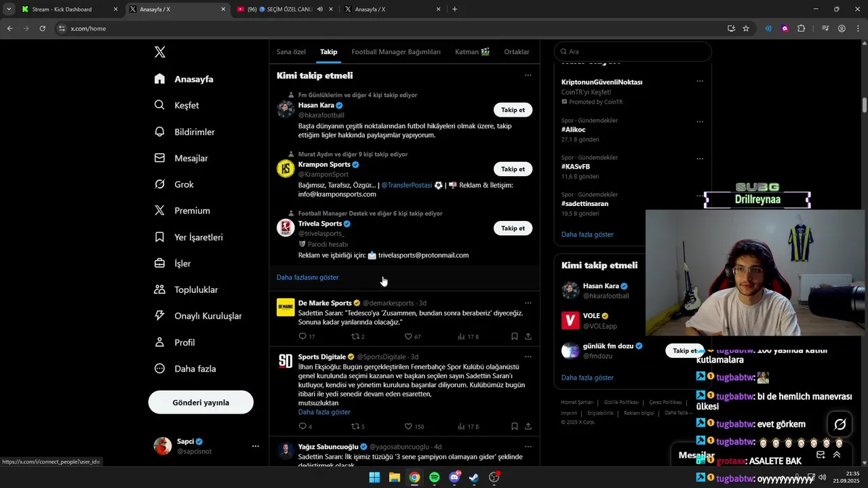Click the @TransferPostasi mention link
Screen dimensions: 868x488
(406, 185)
